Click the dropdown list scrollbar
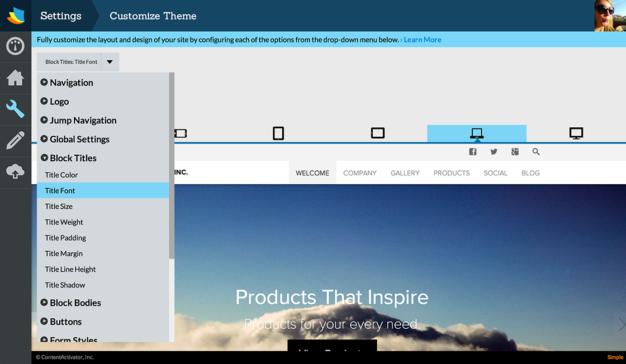This screenshot has height=364, width=626. (172, 165)
